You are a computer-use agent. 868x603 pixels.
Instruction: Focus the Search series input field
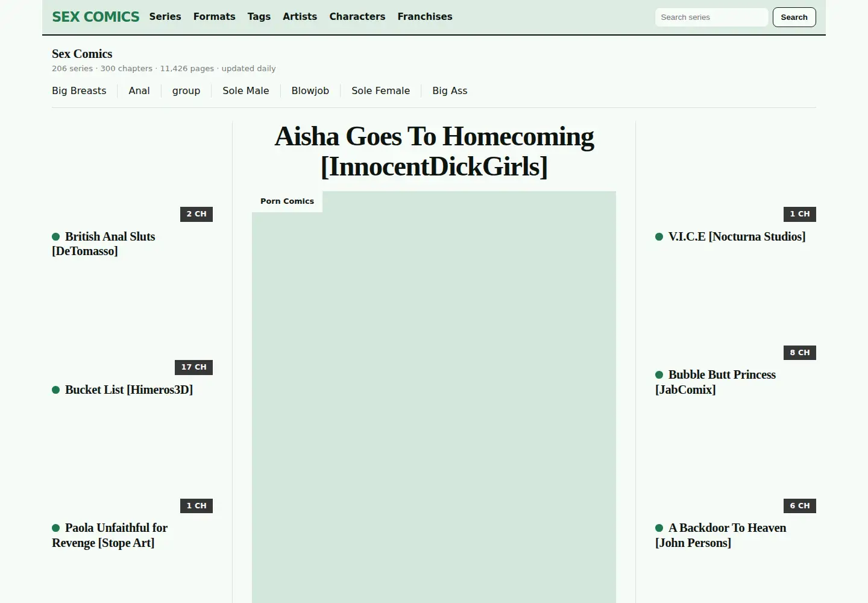pos(711,17)
